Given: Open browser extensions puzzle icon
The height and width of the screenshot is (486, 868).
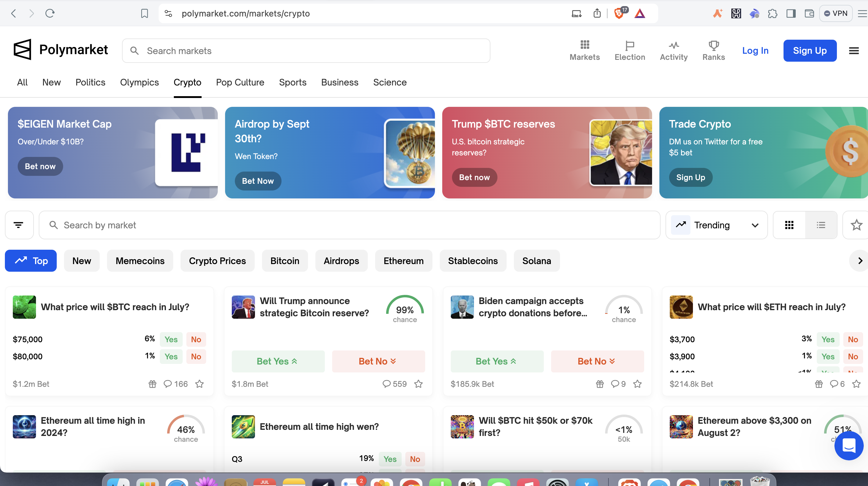Looking at the screenshot, I should pos(772,13).
